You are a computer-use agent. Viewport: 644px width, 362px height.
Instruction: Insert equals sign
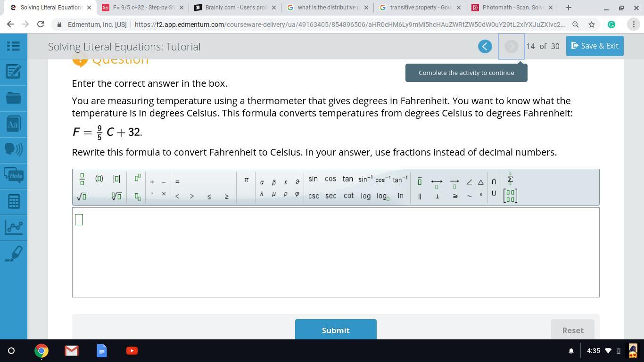177,182
